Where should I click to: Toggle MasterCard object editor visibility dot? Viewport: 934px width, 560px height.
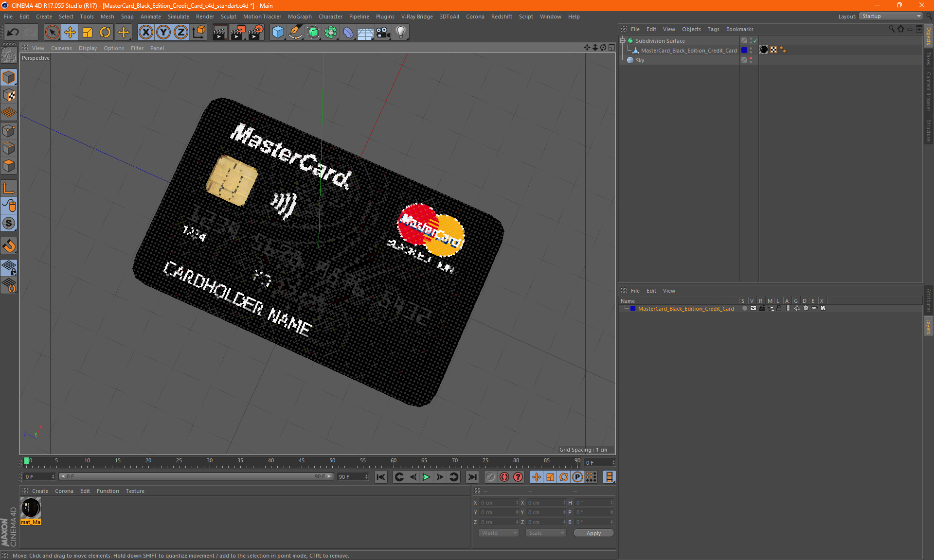[751, 49]
